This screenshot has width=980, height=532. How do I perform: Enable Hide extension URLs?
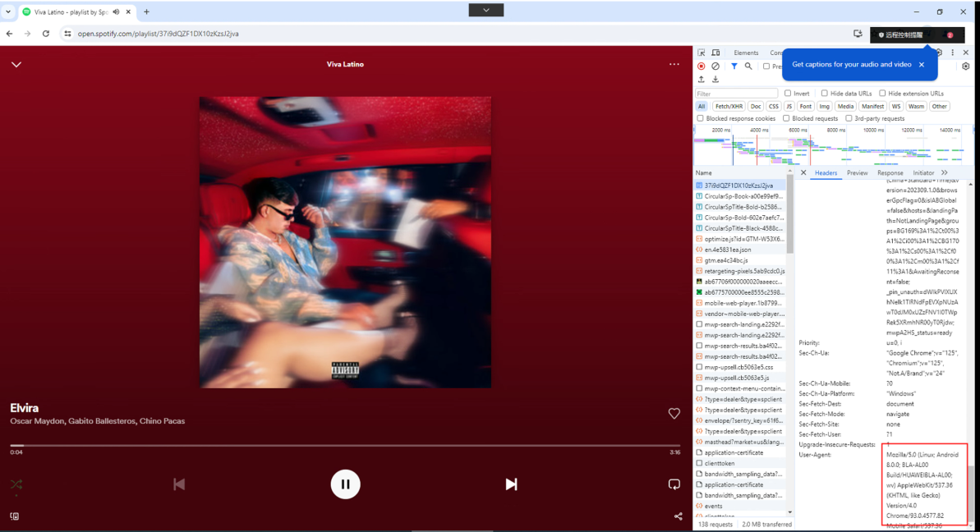(882, 93)
